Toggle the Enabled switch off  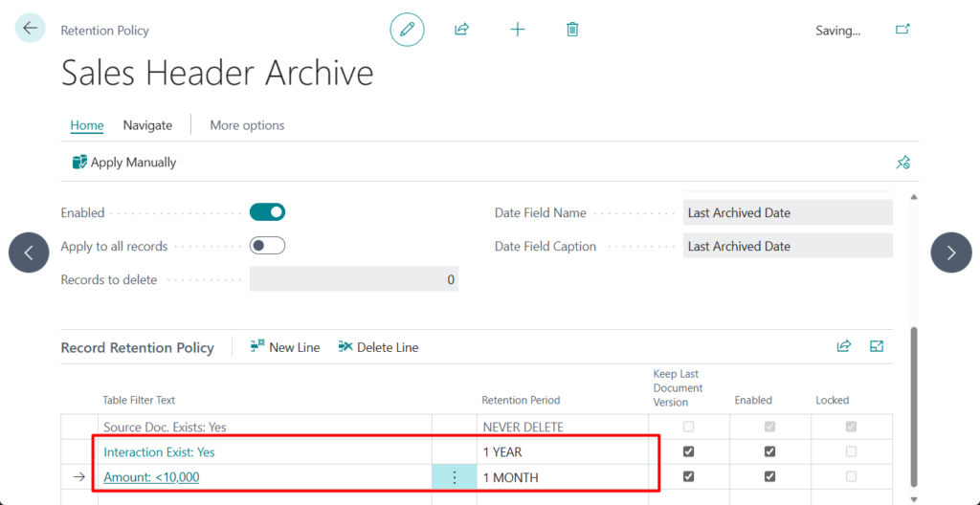(x=267, y=212)
